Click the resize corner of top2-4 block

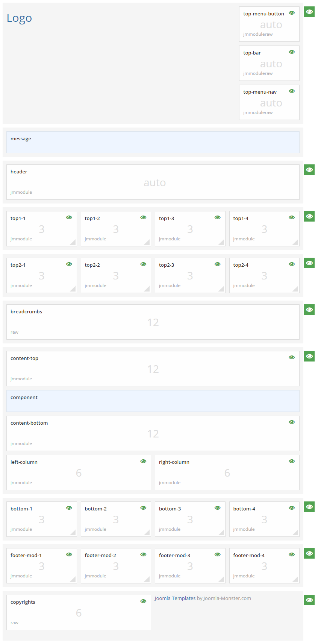tap(295, 289)
